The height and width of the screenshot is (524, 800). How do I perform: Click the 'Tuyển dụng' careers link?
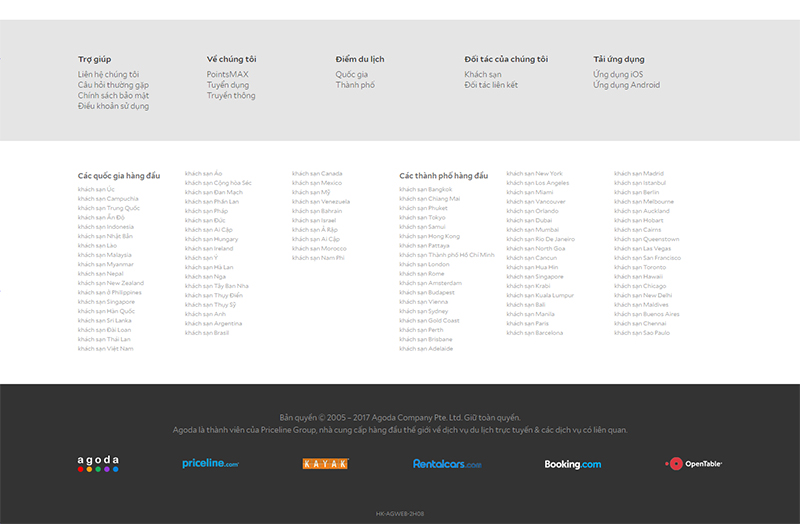pyautogui.click(x=228, y=85)
